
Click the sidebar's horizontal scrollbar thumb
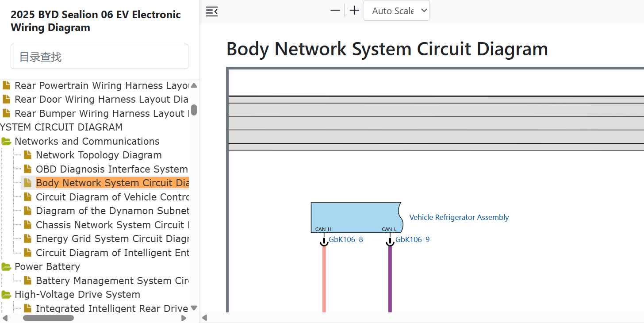(x=48, y=318)
